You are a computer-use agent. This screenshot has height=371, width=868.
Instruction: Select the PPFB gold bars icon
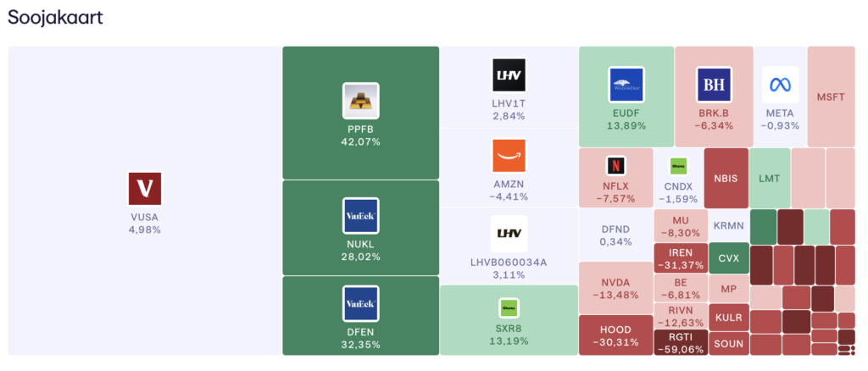tap(360, 101)
